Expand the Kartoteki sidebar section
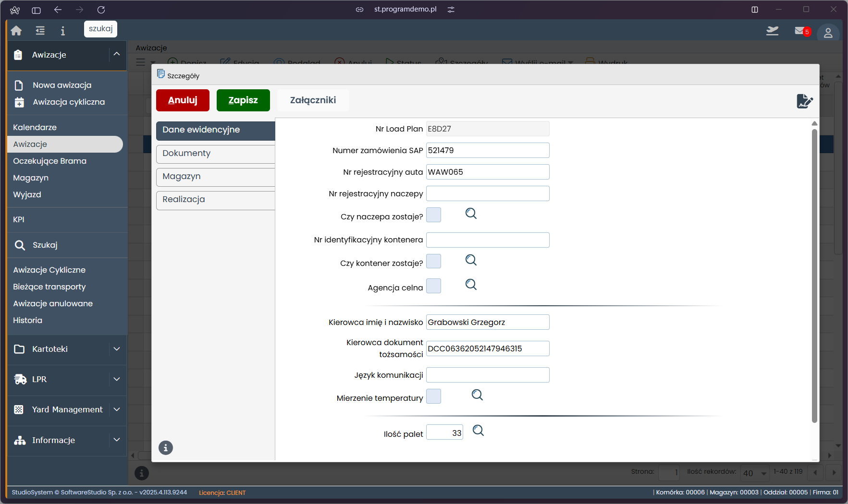 click(x=117, y=349)
